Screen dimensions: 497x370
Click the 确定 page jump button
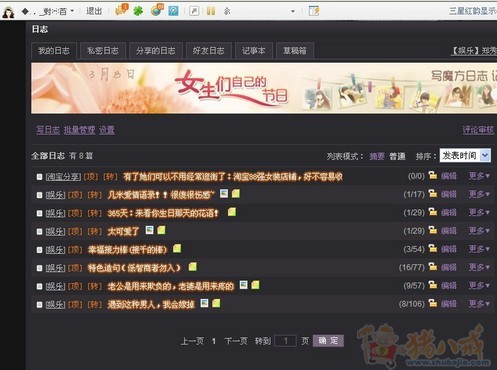coord(328,341)
